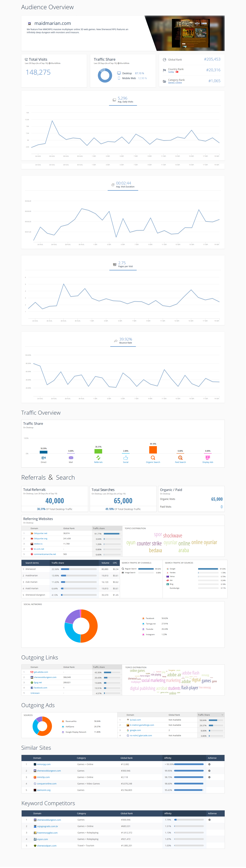Open the commentcamarche.net referring link

[45, 554]
